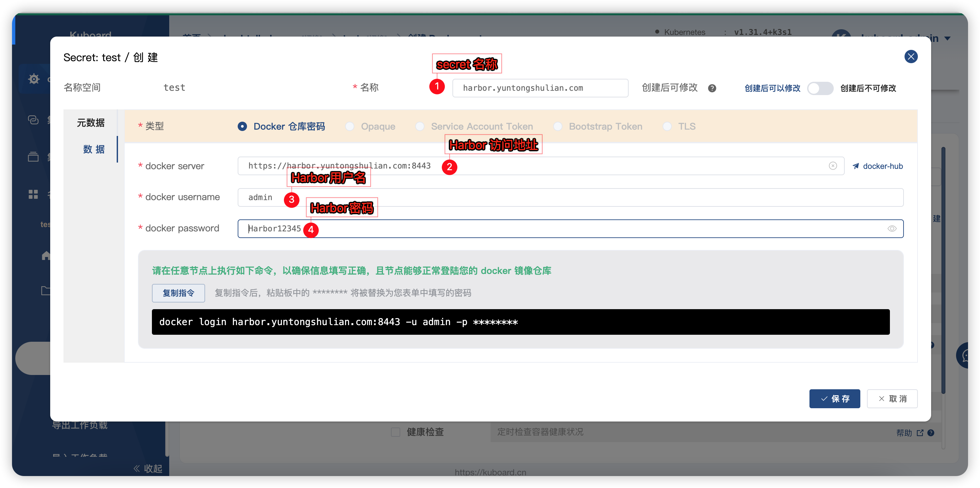Image resolution: width=980 pixels, height=488 pixels.
Task: Choose Bootstrap Token radio option
Action: (558, 126)
